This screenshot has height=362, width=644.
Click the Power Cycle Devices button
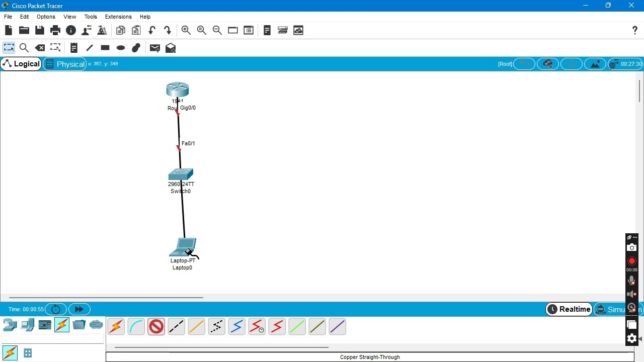point(56,309)
